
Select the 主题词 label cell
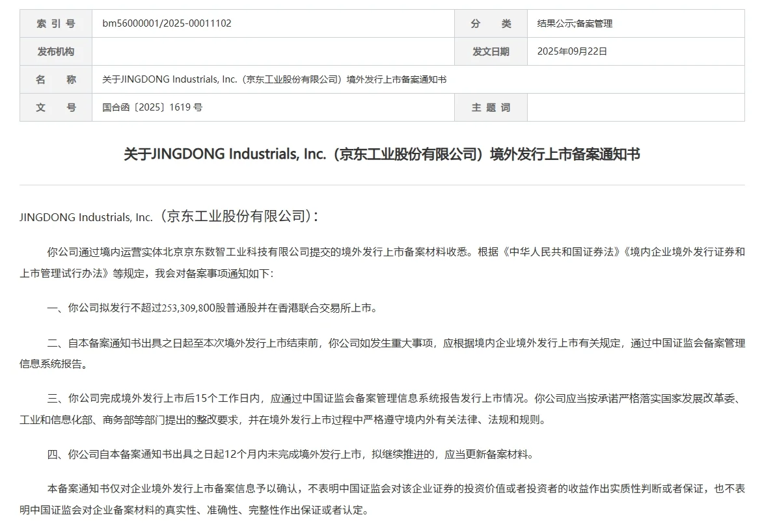[x=491, y=107]
